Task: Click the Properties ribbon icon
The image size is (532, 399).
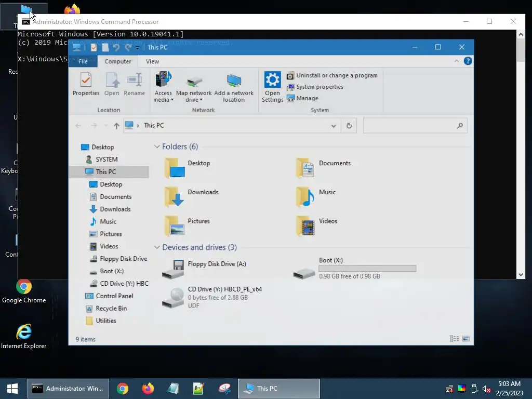Action: coord(86,84)
